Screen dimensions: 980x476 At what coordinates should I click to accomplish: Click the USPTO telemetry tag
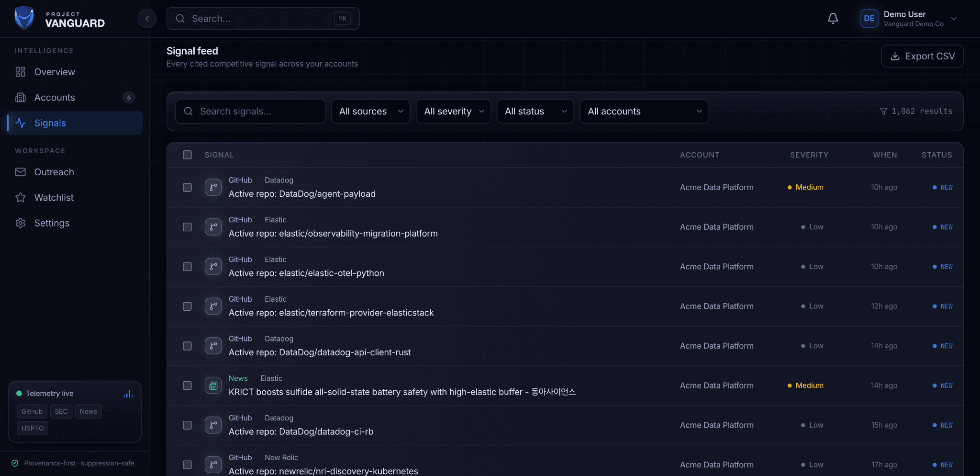click(33, 428)
